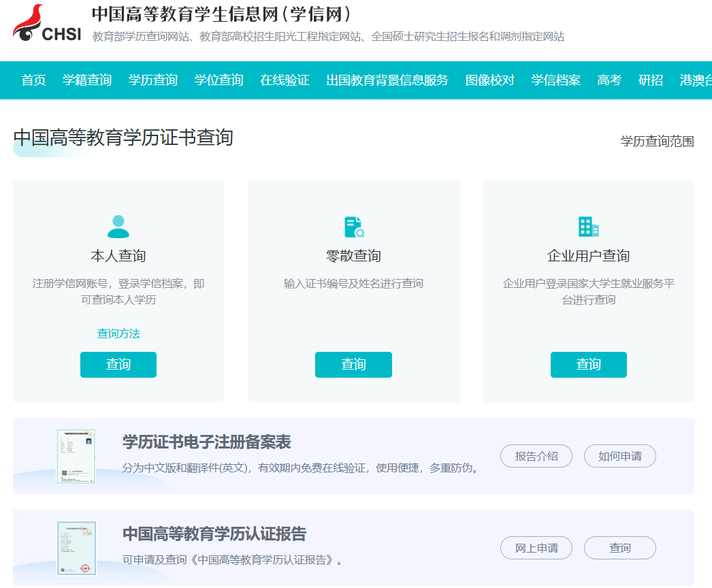712x588 pixels.
Task: Click 查询 under 本人查询
Action: tap(118, 365)
